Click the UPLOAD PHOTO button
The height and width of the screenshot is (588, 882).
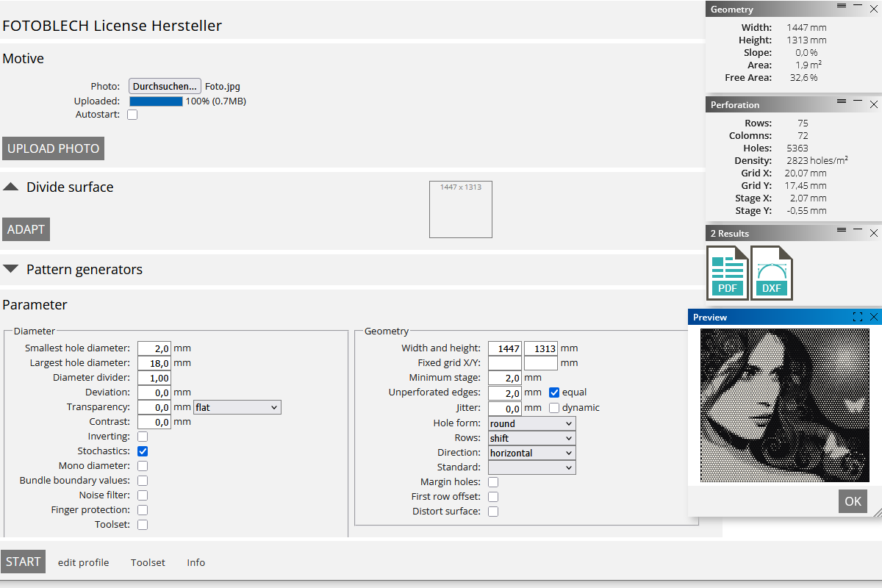point(53,148)
